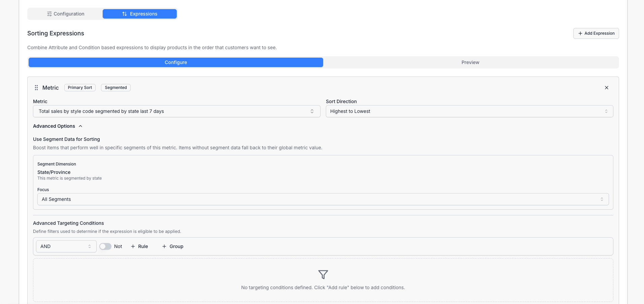Viewport: 644px width, 304px height.
Task: Click the filter sliders icon on Configuration tab
Action: [49, 14]
